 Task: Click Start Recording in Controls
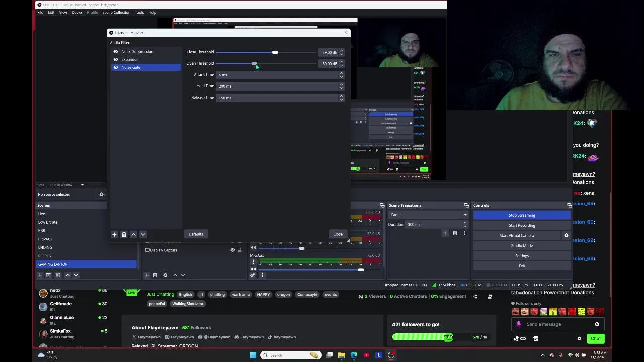click(x=522, y=225)
